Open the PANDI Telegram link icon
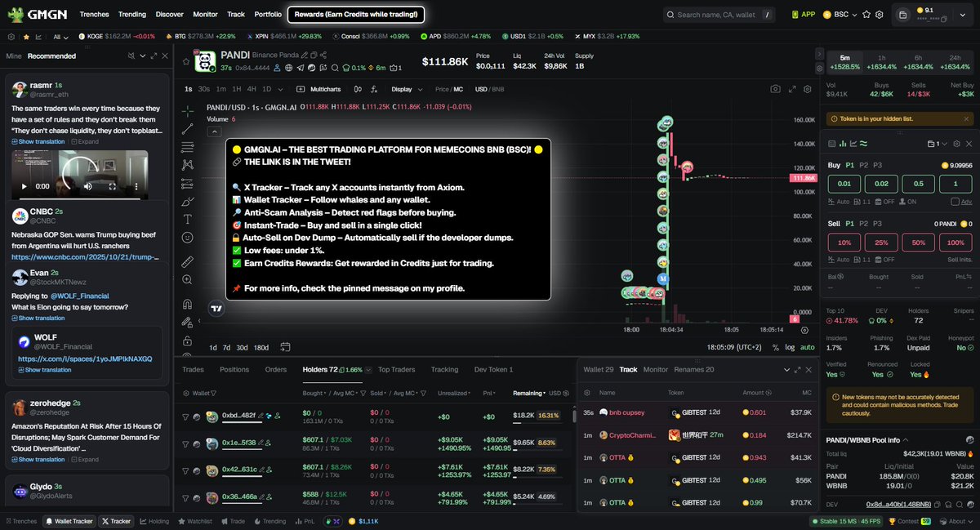The width and height of the screenshot is (980, 530). (x=302, y=68)
